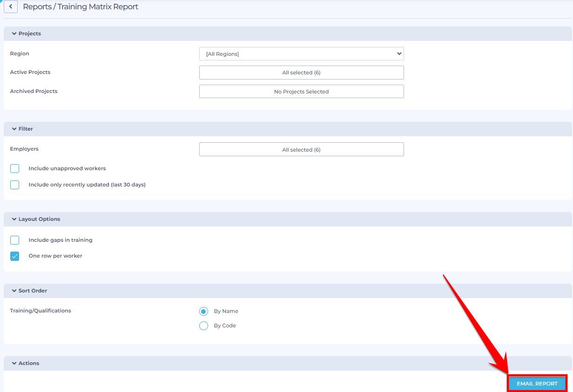Collapse the Filter section chevron
573x392 pixels.
pyautogui.click(x=14, y=129)
